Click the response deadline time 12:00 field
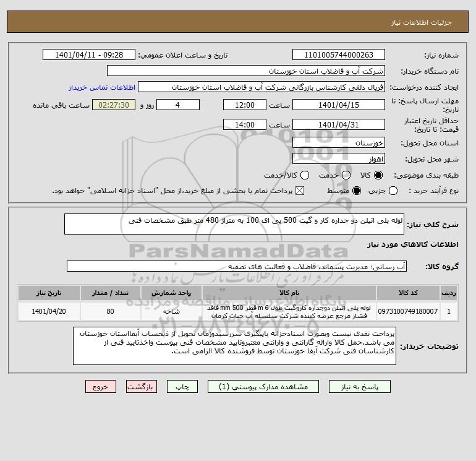The width and height of the screenshot is (476, 461). (x=245, y=105)
